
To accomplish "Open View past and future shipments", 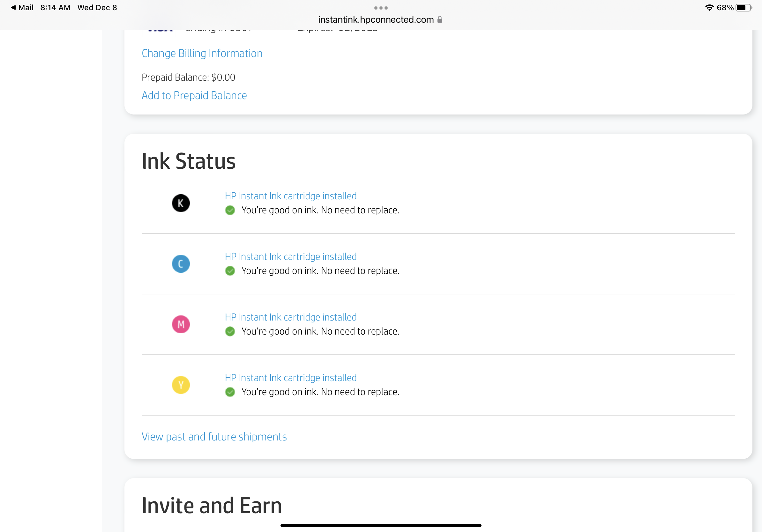I will (214, 437).
